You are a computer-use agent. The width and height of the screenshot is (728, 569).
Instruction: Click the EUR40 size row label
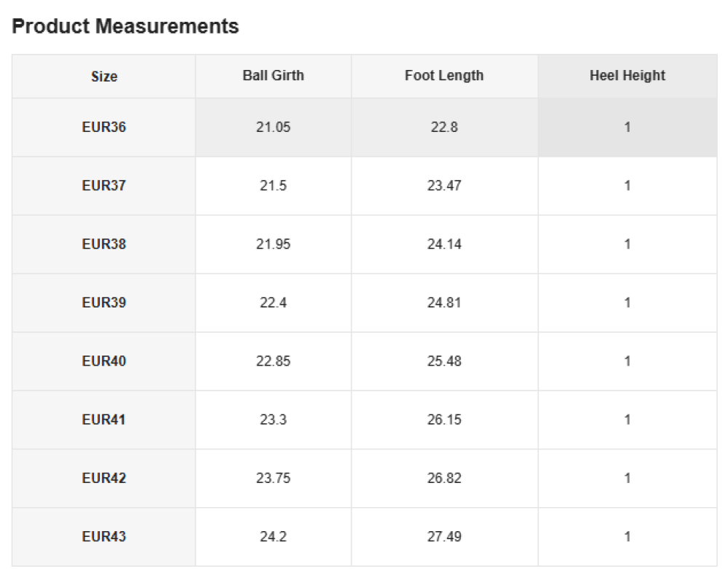point(104,361)
